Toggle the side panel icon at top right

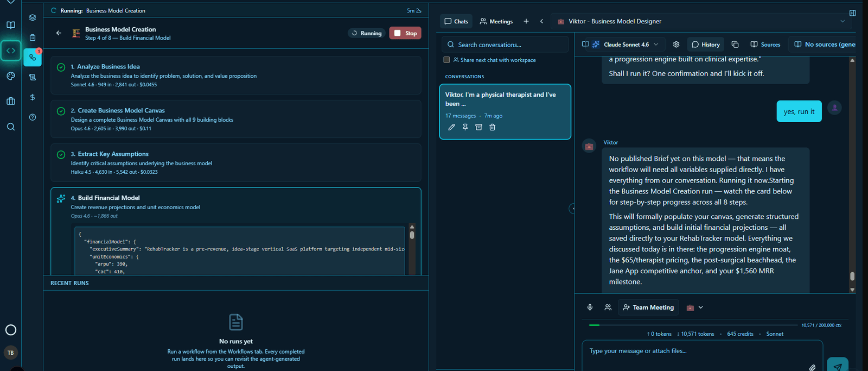click(x=852, y=13)
